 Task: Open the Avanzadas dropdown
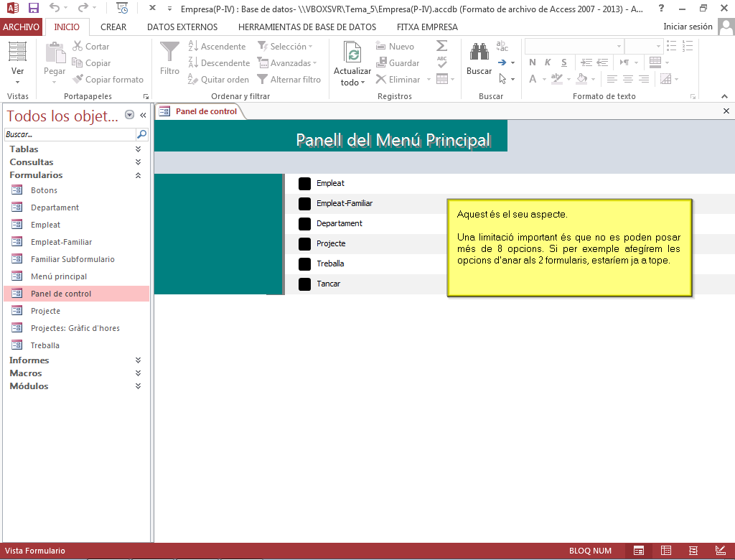tap(287, 63)
